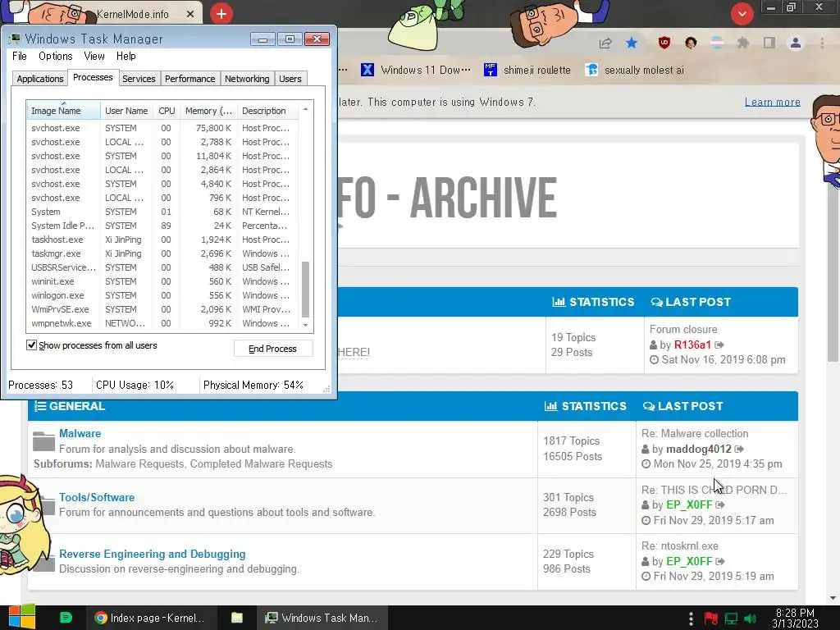Open the taskbar clock showing 8:28 PM
Viewport: 840px width, 630px height.
[x=795, y=618]
